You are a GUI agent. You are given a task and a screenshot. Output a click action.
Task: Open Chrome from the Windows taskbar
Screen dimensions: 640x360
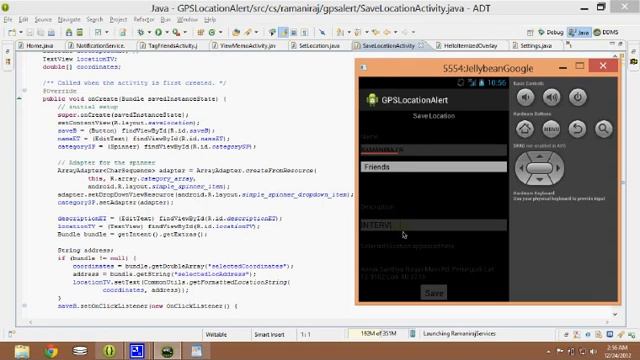51,351
